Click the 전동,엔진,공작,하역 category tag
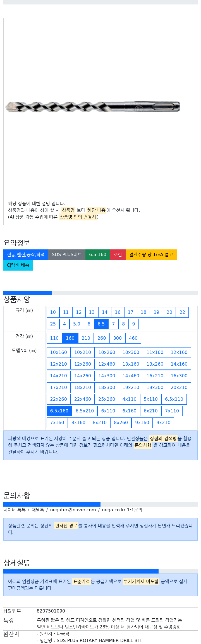The height and width of the screenshot is (644, 201). pyautogui.click(x=26, y=254)
